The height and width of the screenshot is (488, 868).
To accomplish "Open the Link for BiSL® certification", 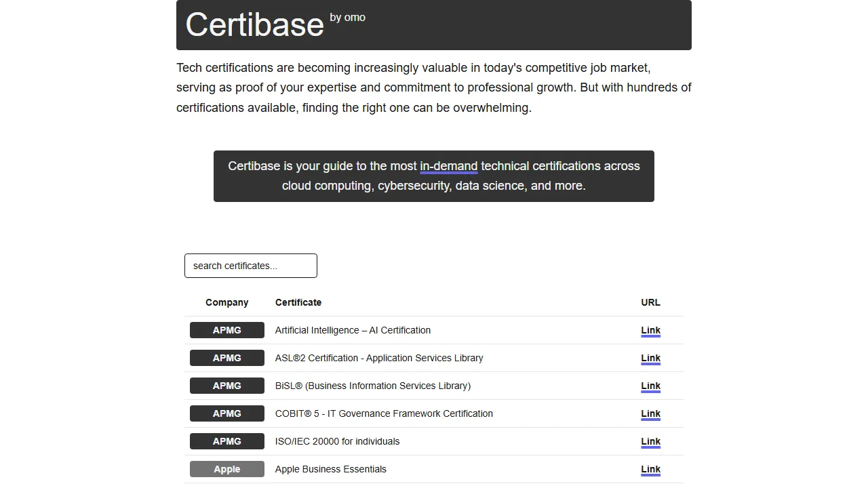I will point(650,386).
